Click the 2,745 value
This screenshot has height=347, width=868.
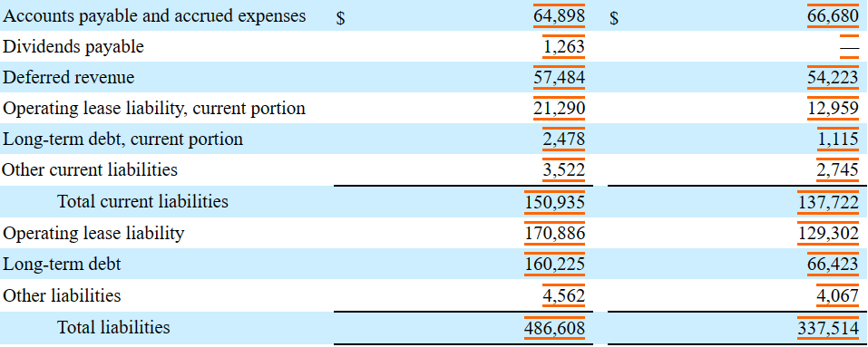pos(837,169)
